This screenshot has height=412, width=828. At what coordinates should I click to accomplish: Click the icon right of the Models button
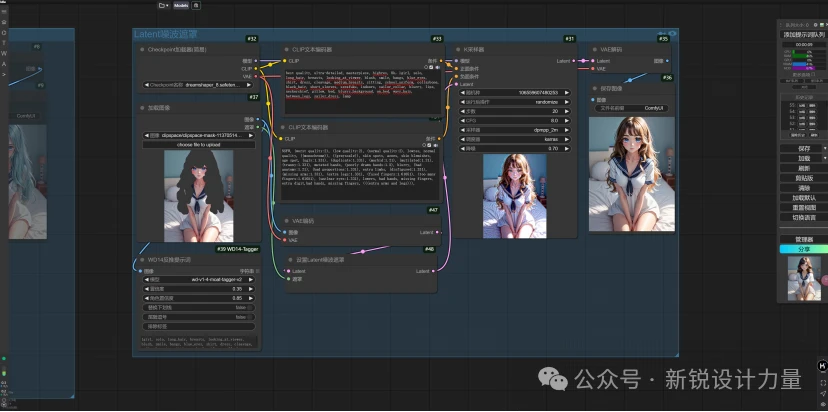point(196,5)
